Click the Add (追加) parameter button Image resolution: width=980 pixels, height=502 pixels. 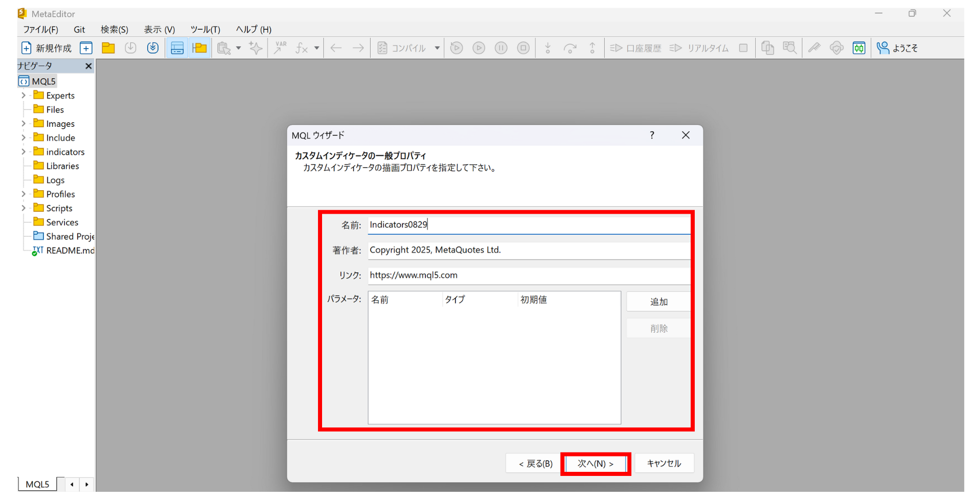pyautogui.click(x=658, y=302)
